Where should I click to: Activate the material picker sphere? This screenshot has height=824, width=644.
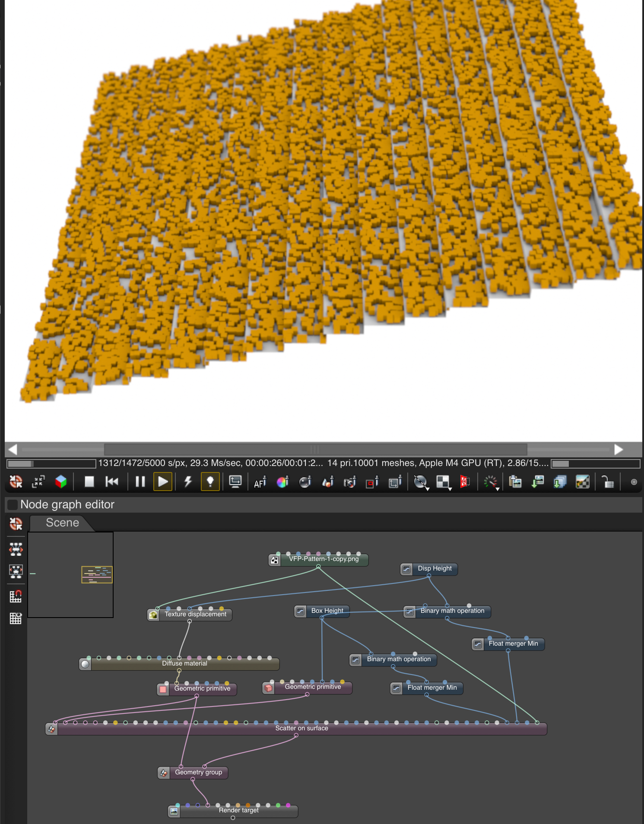click(305, 482)
